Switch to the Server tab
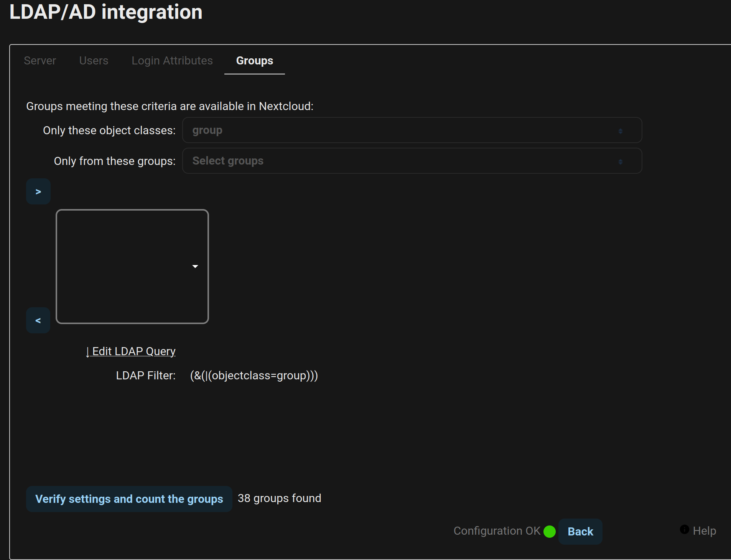 point(40,61)
